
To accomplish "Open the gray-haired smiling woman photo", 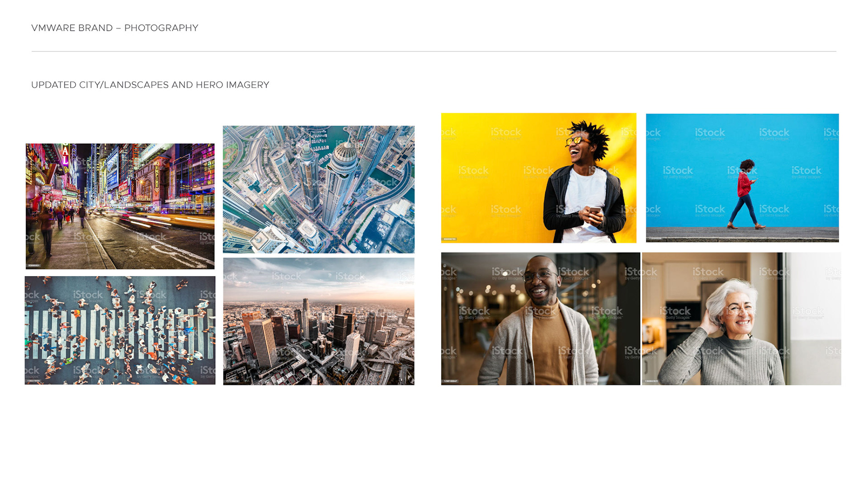I will click(741, 319).
